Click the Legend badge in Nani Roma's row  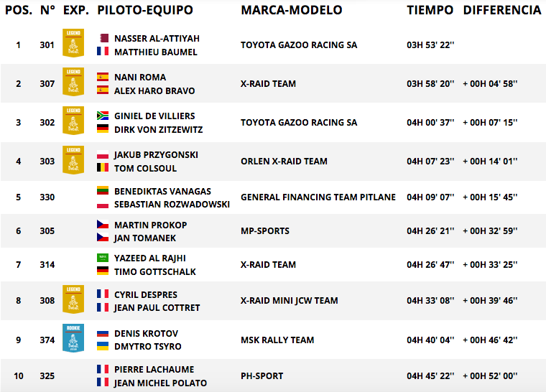pos(73,81)
